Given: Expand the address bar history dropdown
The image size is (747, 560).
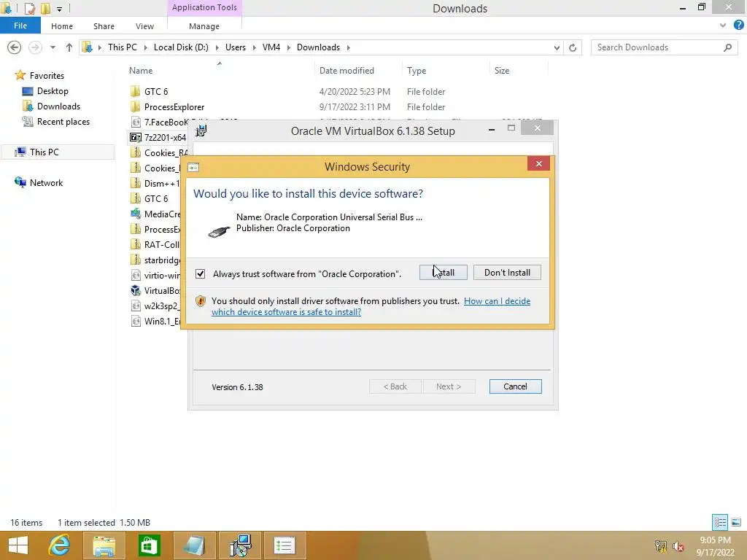Looking at the screenshot, I should [x=557, y=47].
